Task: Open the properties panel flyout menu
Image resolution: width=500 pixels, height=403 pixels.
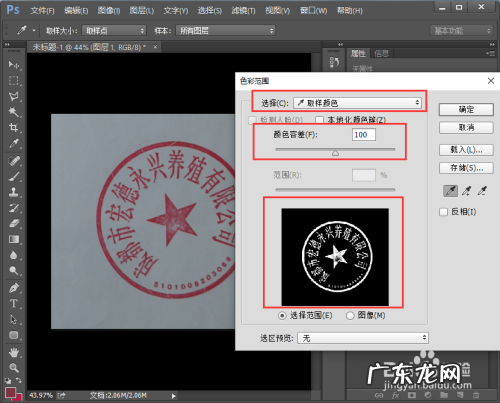Action: (490, 53)
